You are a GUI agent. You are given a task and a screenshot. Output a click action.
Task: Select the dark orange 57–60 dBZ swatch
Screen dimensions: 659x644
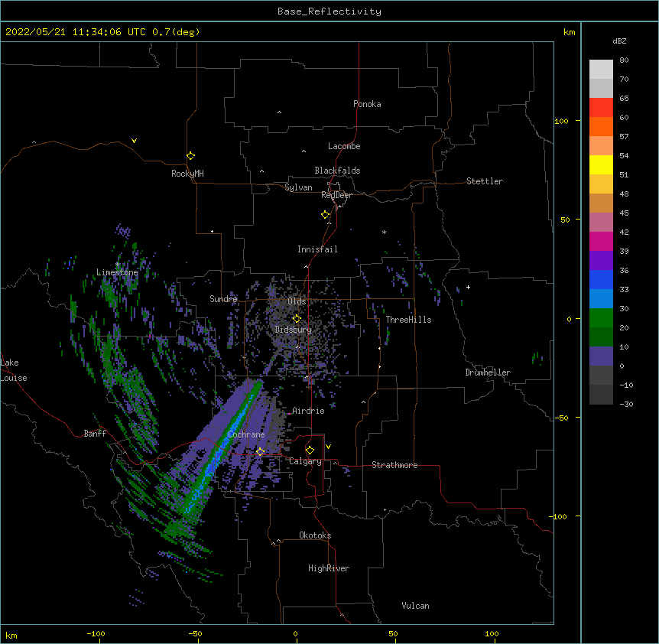click(601, 126)
